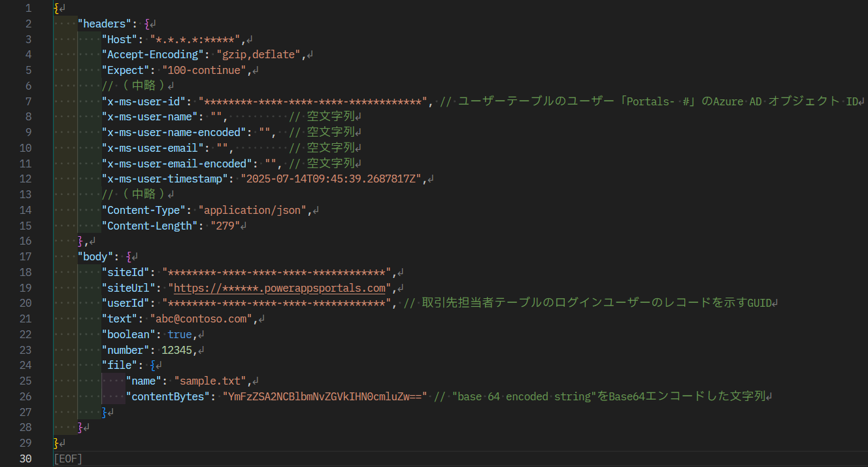Click the "sample.txt" file name value
Screen dimensions: 868x467
pos(210,381)
